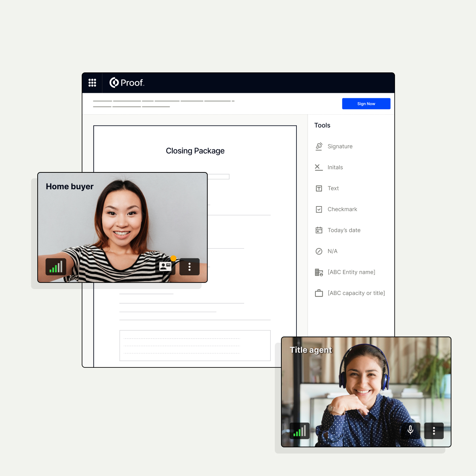Select the Today's date calendar icon

319,230
